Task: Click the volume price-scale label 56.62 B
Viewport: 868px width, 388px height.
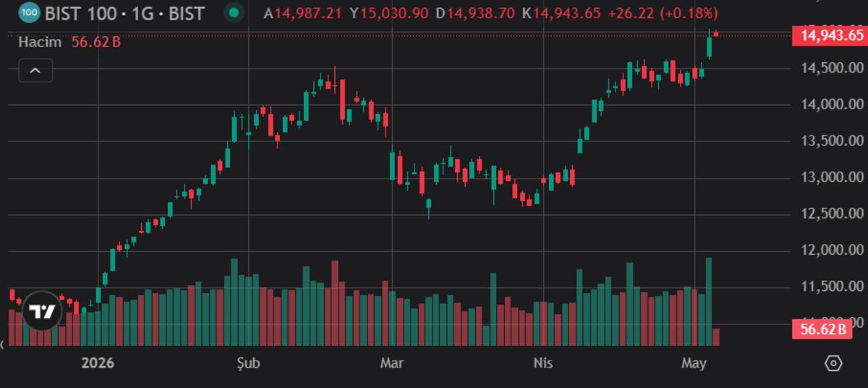Action: coord(824,329)
